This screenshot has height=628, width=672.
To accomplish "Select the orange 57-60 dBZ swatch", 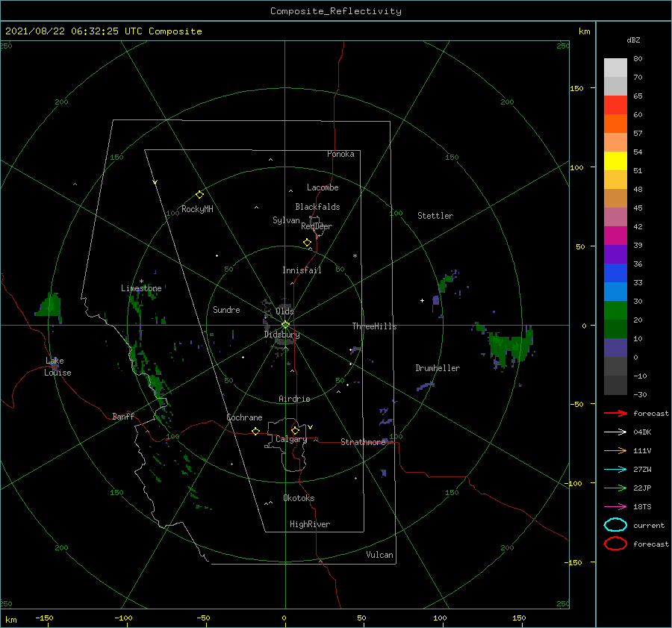I will [x=615, y=124].
